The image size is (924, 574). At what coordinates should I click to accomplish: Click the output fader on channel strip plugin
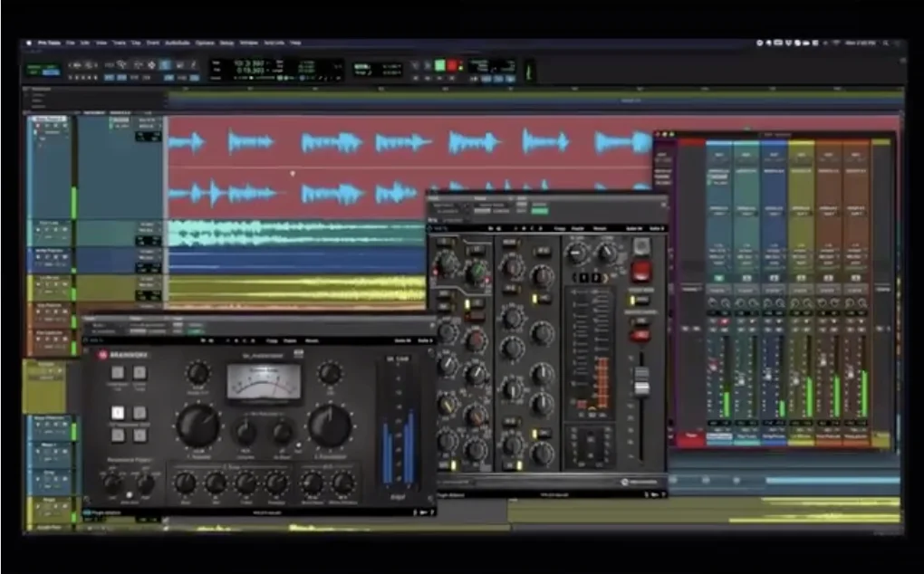point(641,380)
